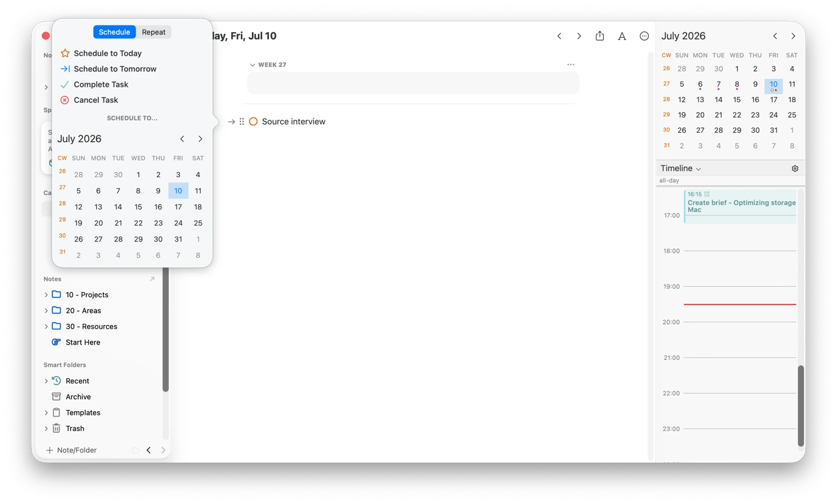Toggle the Source interview task circle
The height and width of the screenshot is (504, 837).
pyautogui.click(x=253, y=121)
